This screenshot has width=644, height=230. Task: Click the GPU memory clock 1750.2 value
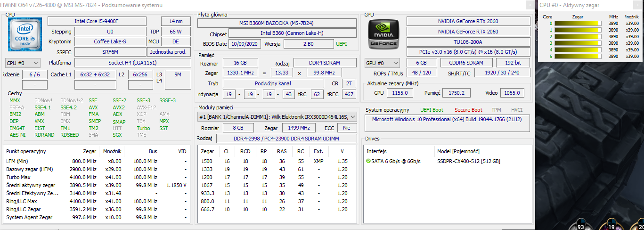[x=457, y=93]
